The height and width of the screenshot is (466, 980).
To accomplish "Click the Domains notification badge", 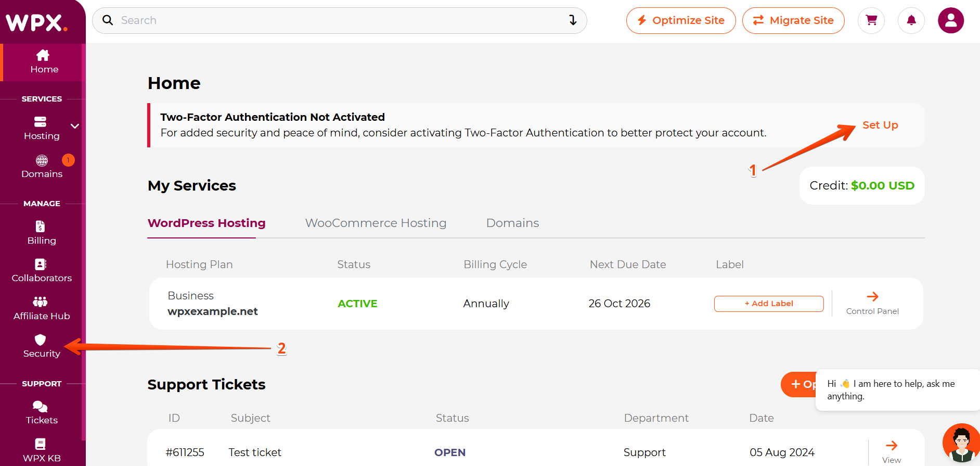I will pyautogui.click(x=68, y=160).
